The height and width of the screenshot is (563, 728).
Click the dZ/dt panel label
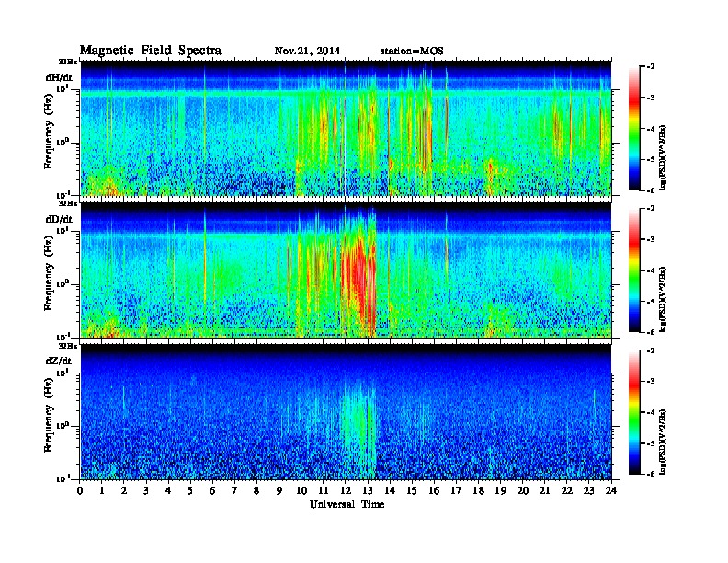coord(59,361)
